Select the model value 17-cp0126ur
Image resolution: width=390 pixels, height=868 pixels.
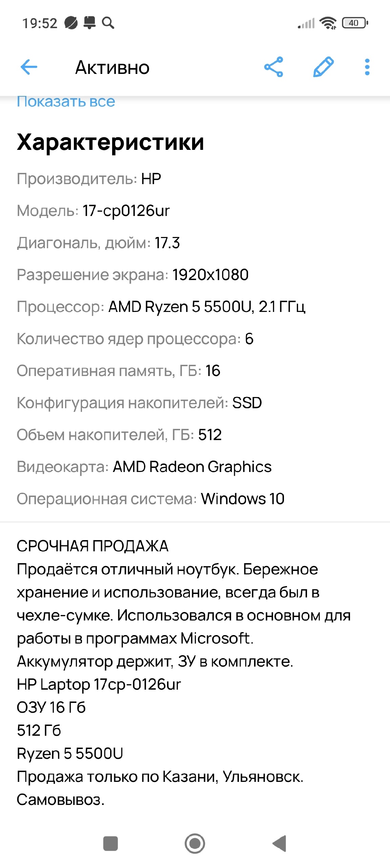126,211
